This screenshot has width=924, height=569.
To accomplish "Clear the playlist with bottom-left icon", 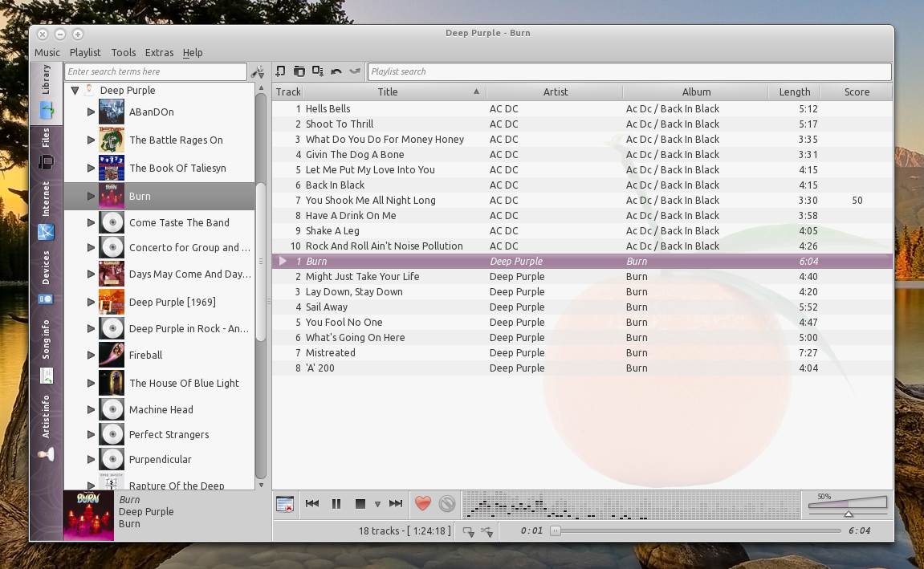I will tap(285, 504).
